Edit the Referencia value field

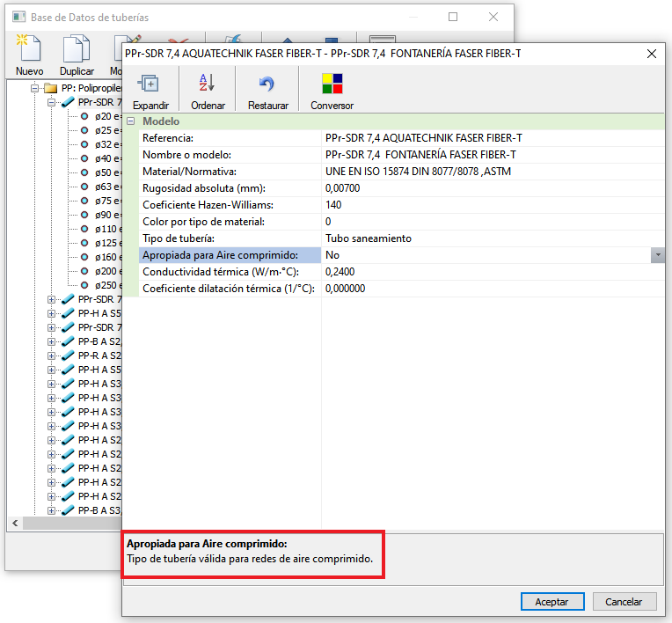pyautogui.click(x=493, y=138)
